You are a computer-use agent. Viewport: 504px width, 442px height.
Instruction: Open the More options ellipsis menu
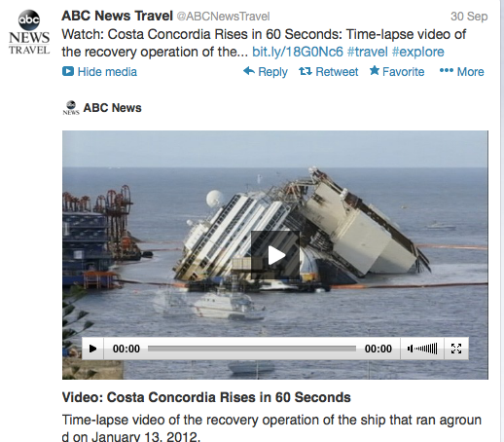(461, 71)
